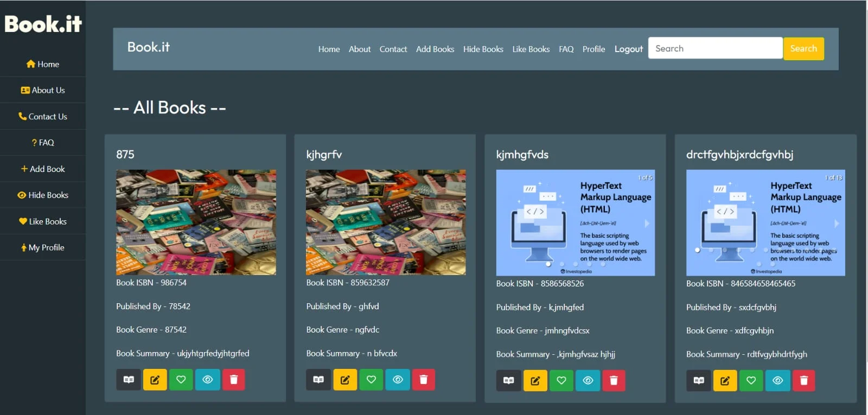868x415 pixels.
Task: Open the read book icon on the kjmhgfvds card
Action: [x=508, y=381]
